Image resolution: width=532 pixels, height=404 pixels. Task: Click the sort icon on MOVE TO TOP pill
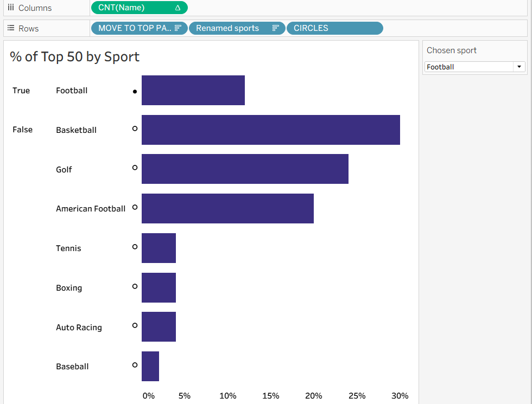178,28
